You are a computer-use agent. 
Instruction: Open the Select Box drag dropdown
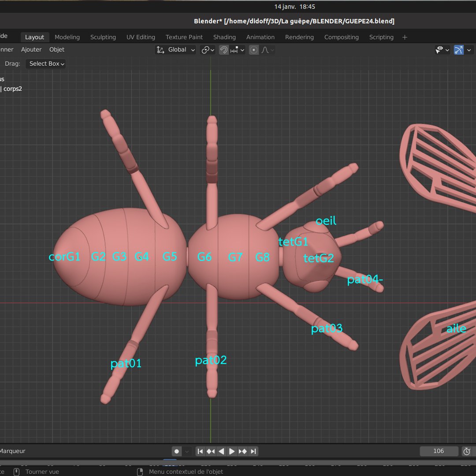point(45,63)
